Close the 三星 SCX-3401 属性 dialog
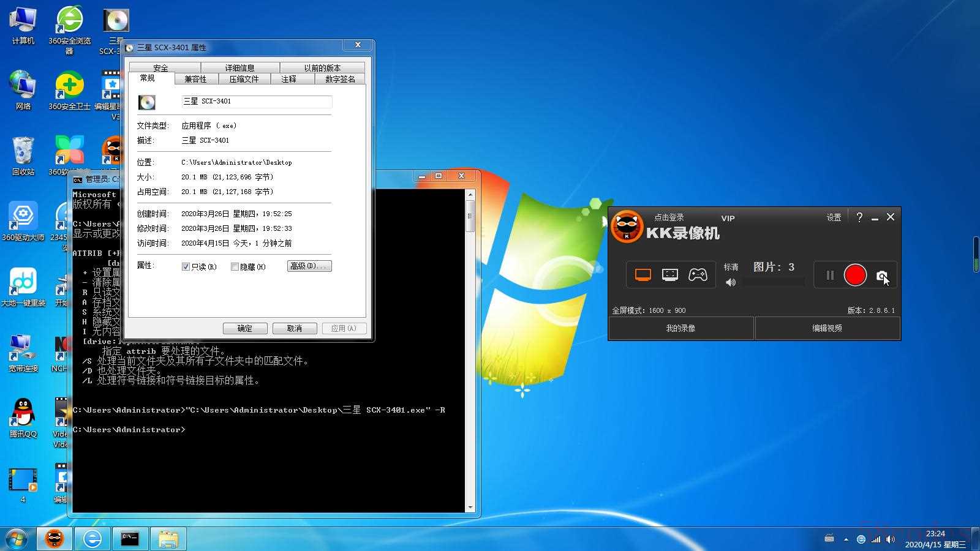This screenshot has height=551, width=980. [x=358, y=45]
